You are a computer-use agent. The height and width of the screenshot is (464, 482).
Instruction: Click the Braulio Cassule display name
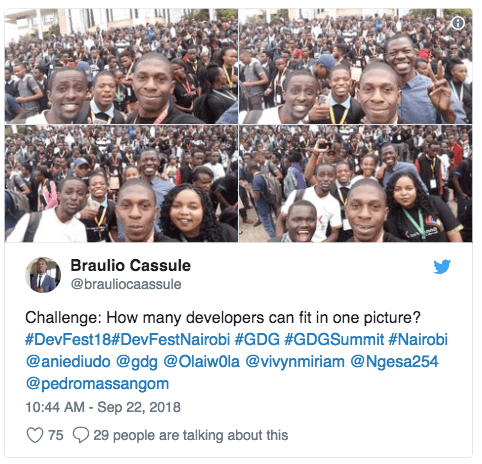[x=131, y=266]
